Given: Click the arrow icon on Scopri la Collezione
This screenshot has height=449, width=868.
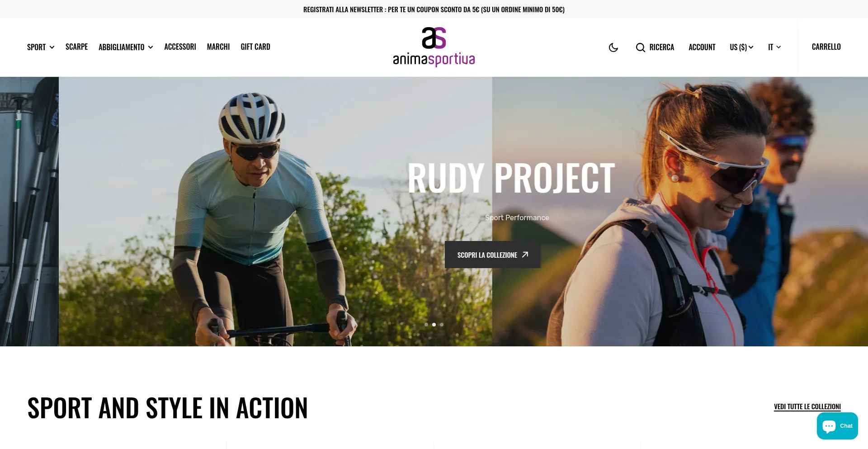Looking at the screenshot, I should tap(525, 255).
